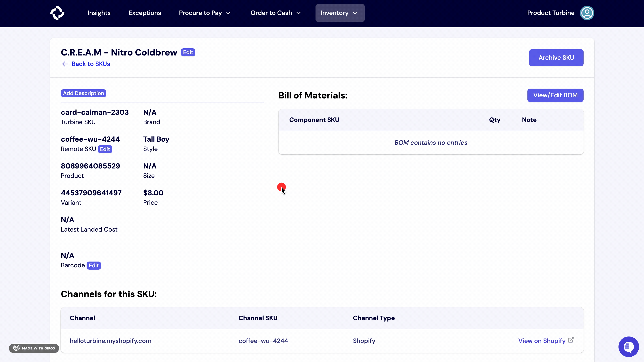This screenshot has height=362, width=644.
Task: Select the Insights menu item
Action: coord(99,13)
